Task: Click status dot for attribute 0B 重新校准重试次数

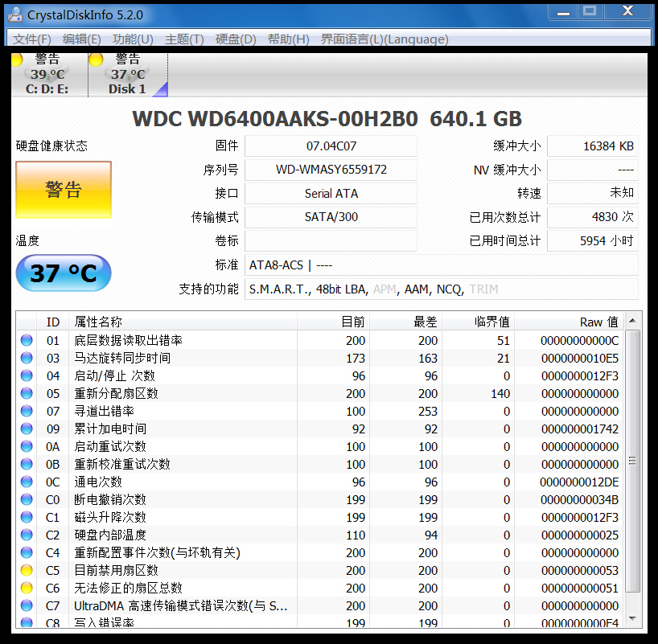Action: point(27,464)
